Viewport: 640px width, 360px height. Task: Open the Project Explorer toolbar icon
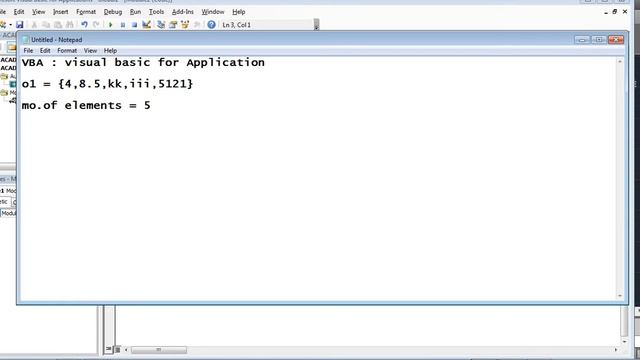pos(161,25)
